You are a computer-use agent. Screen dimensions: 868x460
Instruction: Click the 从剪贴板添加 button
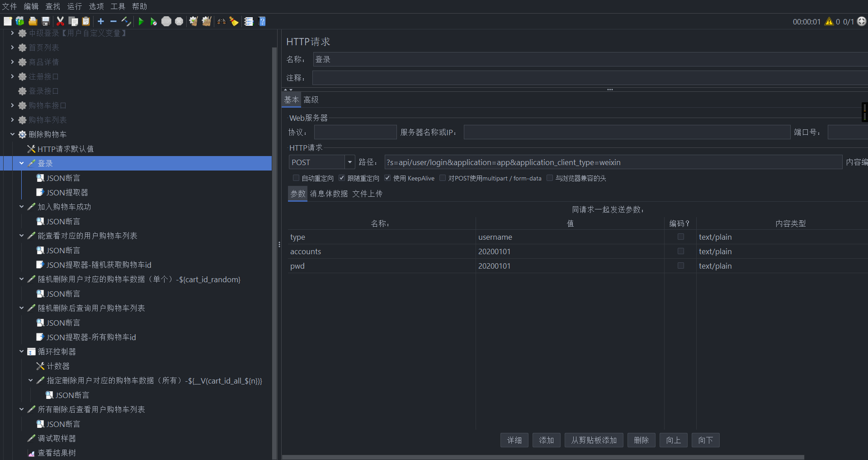(x=594, y=440)
